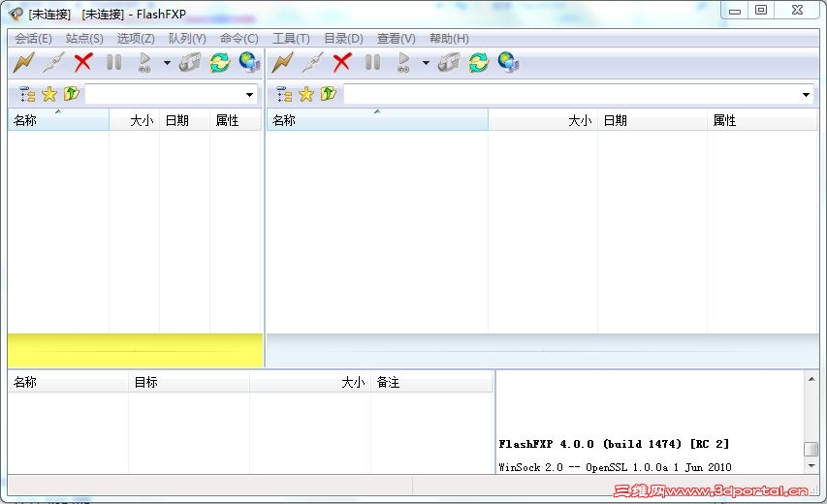
Task: Sort right pane by 名称 column header
Action: coord(378,120)
